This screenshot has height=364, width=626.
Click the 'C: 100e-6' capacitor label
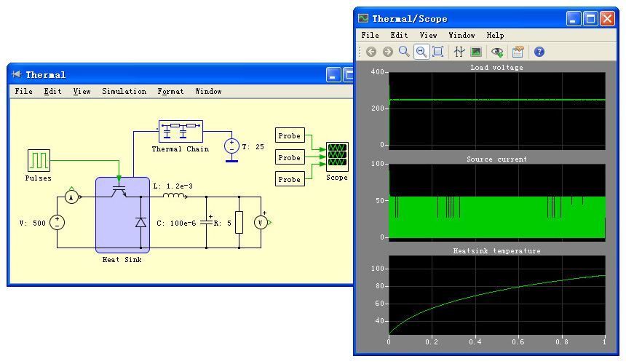pos(176,223)
